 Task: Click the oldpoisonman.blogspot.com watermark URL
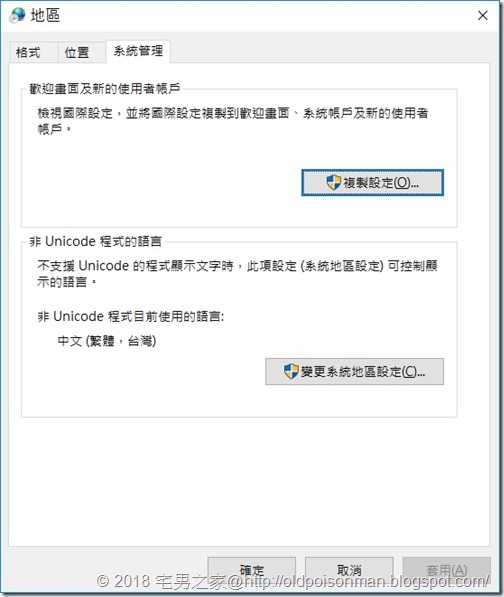coord(365,581)
